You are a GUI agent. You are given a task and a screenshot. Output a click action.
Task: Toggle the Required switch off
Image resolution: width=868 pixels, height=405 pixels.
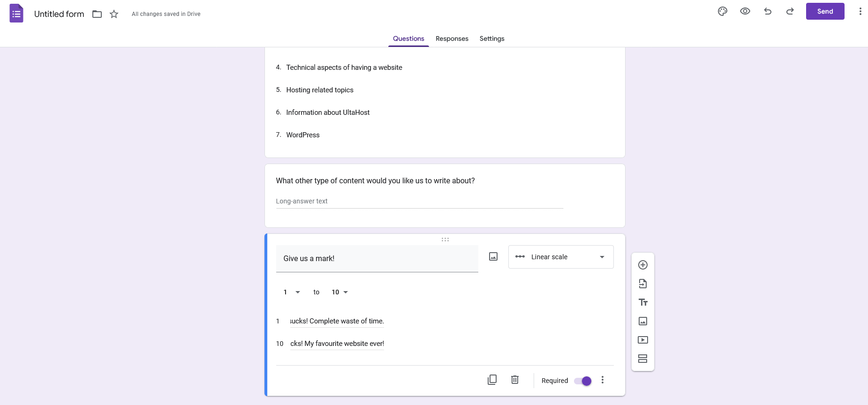tap(583, 381)
